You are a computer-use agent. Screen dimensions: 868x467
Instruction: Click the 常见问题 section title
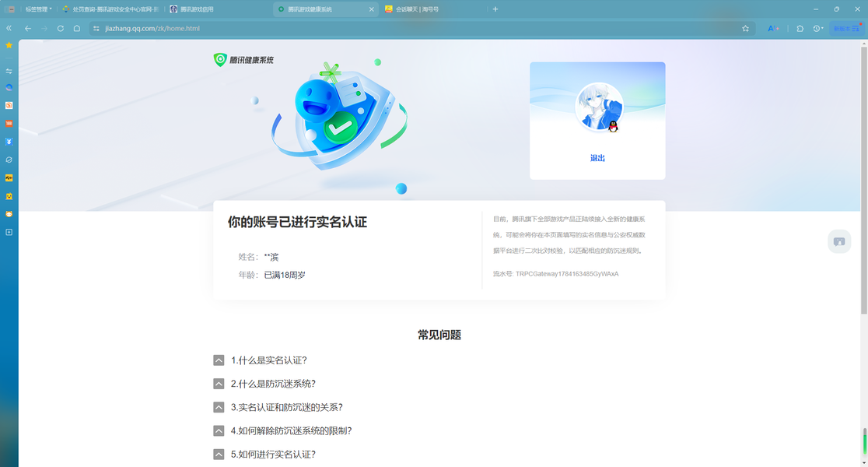439,335
